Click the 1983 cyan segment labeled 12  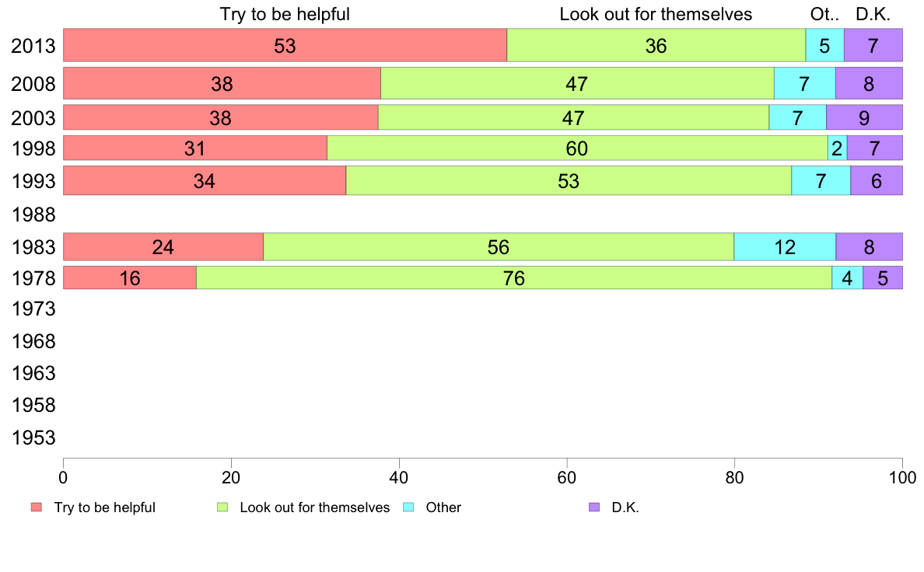[785, 247]
